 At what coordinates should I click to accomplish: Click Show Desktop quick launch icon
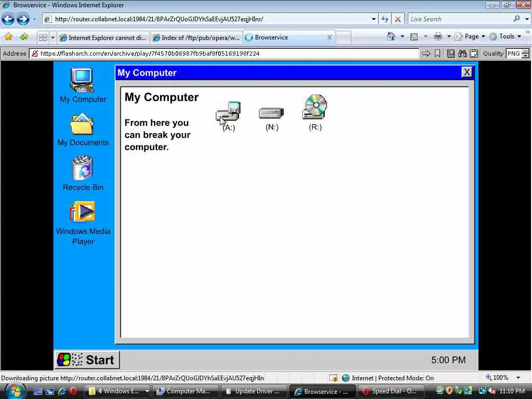(x=38, y=391)
